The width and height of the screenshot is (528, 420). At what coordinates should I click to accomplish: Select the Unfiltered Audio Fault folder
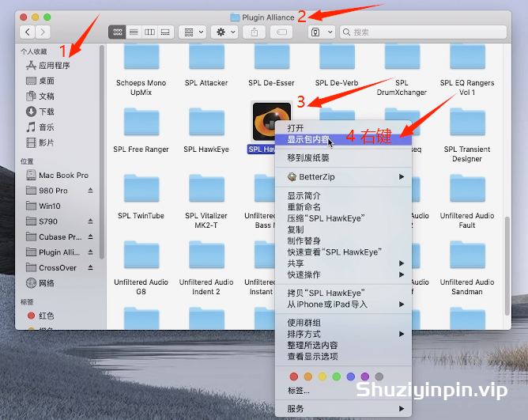(467, 188)
